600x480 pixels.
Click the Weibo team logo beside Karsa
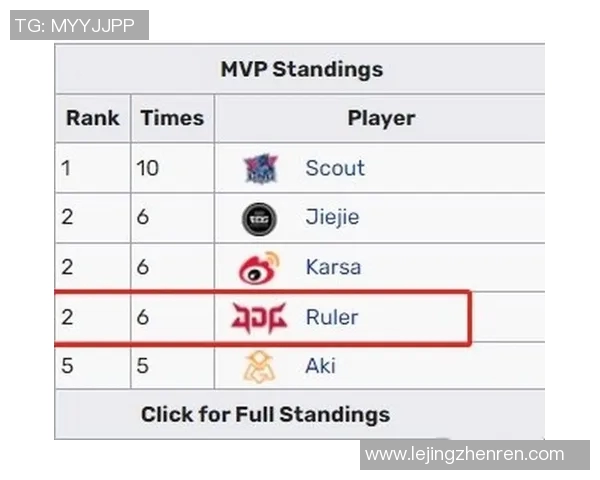coord(259,268)
